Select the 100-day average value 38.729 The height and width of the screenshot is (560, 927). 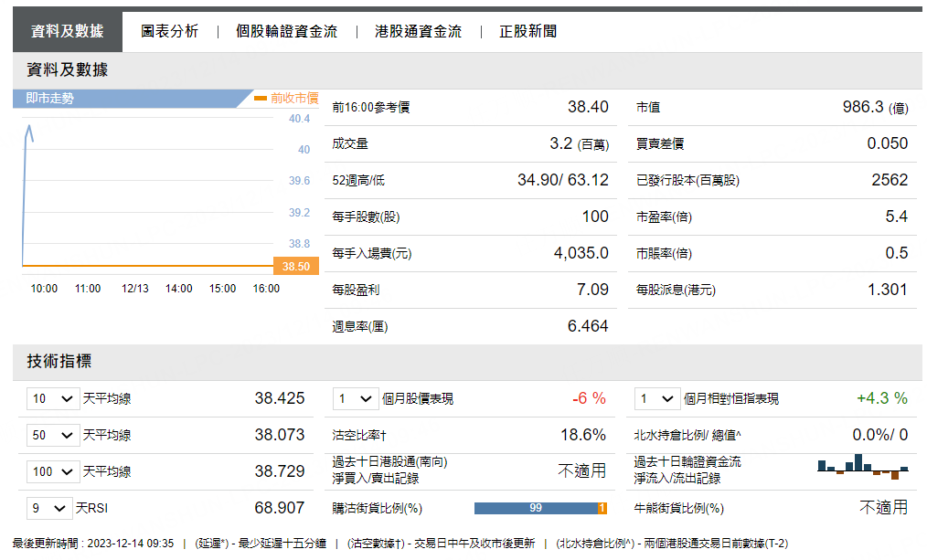coord(280,472)
